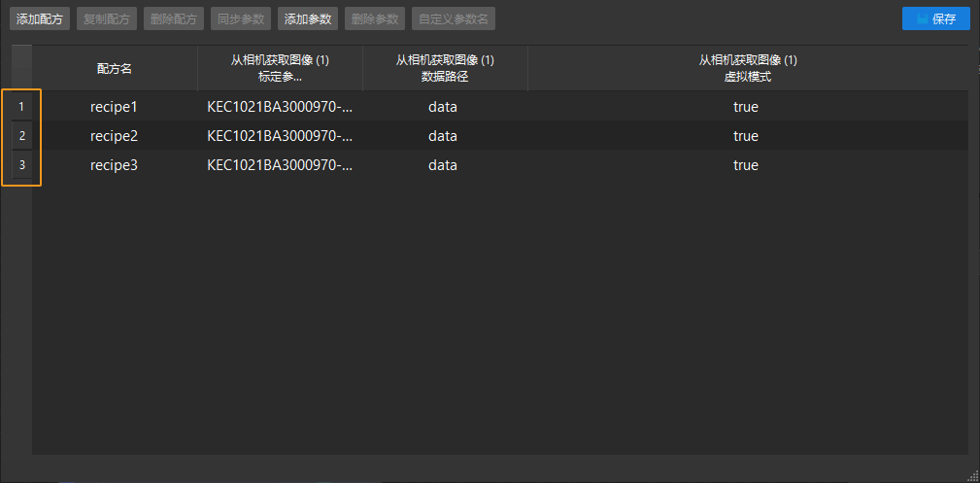
Task: Click the window resize grip in the corner
Action: tap(974, 477)
